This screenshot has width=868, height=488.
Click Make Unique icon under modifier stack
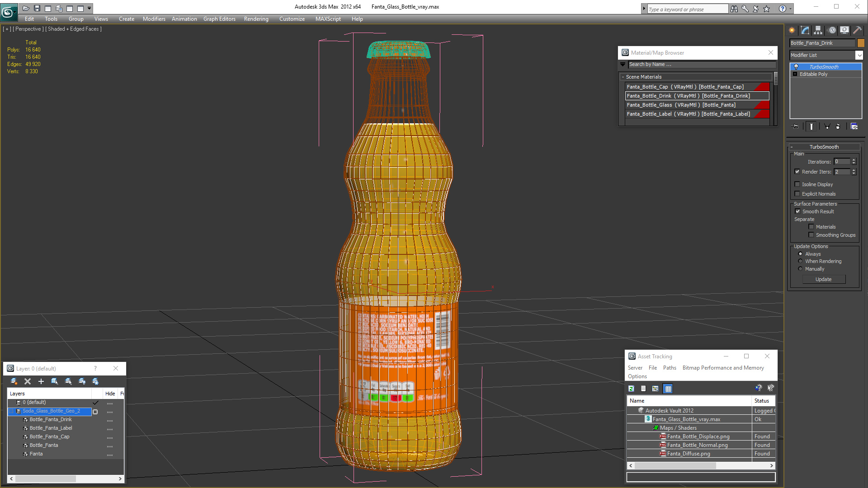point(827,127)
